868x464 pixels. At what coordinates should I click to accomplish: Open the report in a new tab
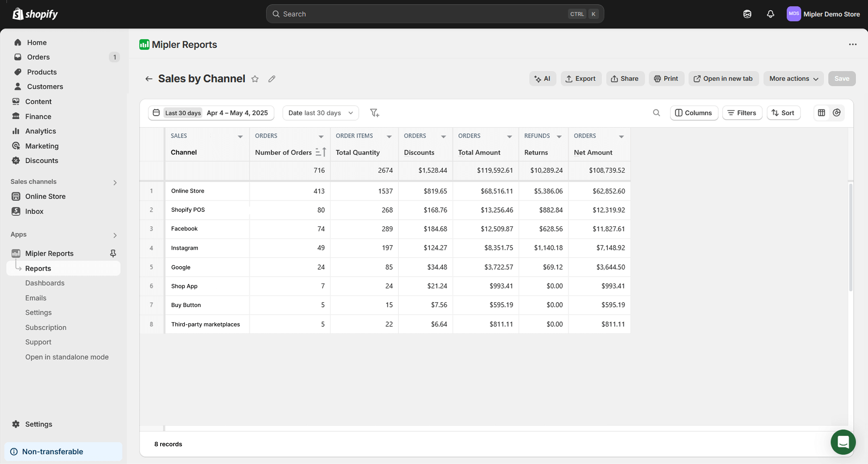(723, 78)
